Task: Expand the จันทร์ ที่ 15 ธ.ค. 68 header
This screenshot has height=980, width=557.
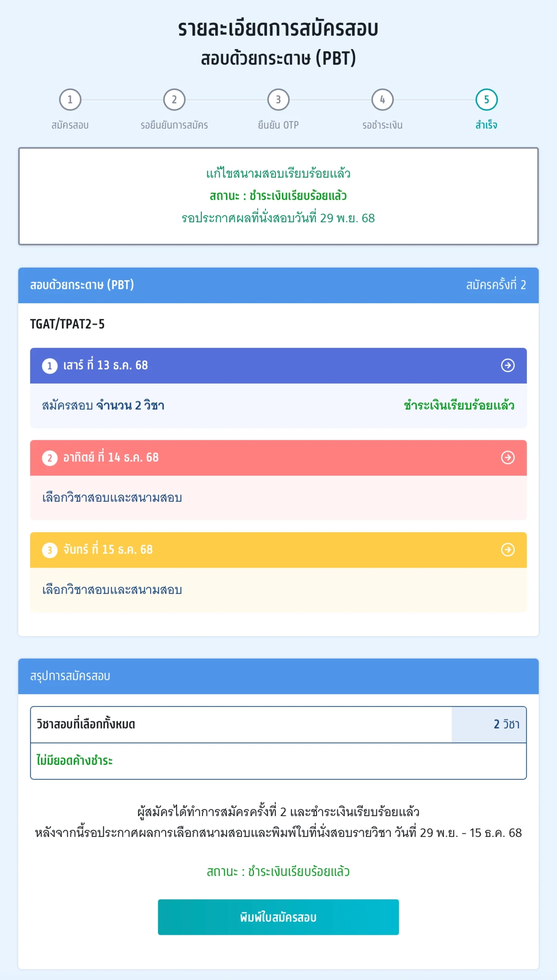Action: [x=268, y=550]
